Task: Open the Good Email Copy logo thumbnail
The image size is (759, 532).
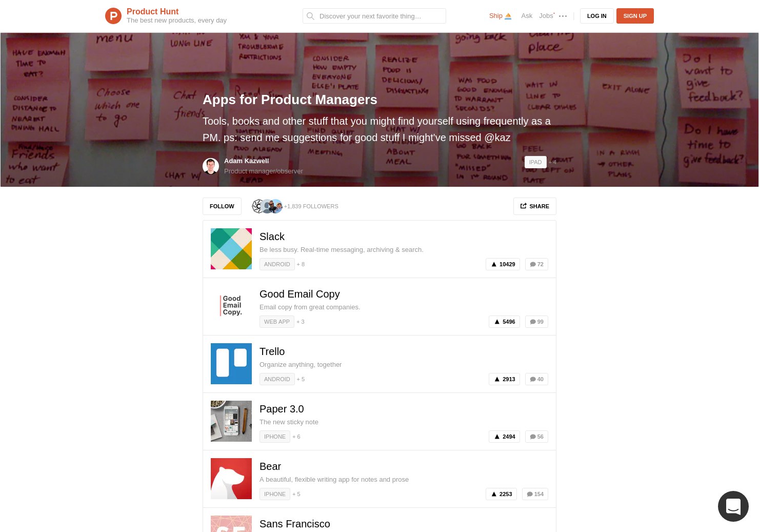Action: (x=231, y=306)
